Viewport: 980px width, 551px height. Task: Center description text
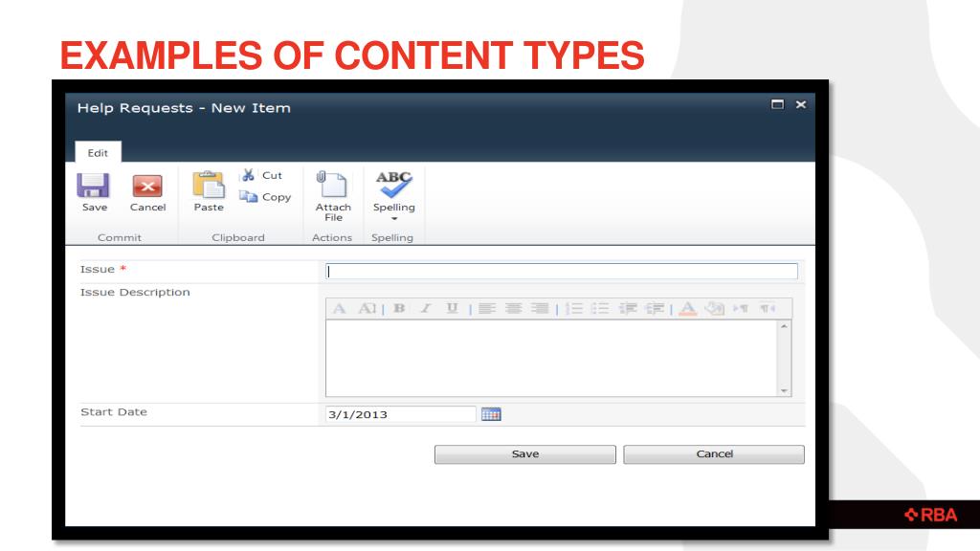(x=513, y=308)
